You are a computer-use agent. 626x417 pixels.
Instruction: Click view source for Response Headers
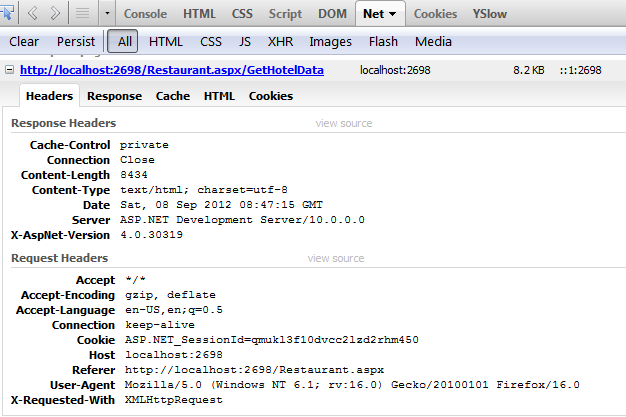tap(344, 123)
